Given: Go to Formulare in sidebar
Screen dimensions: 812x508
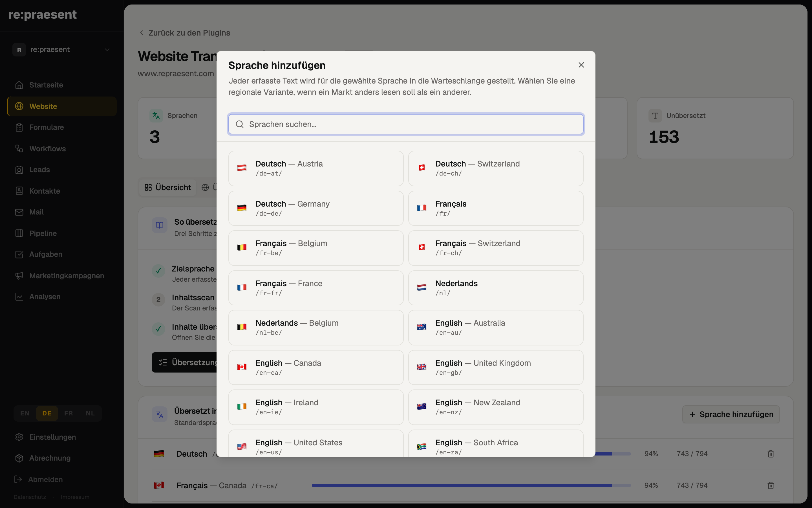Looking at the screenshot, I should [x=62, y=127].
